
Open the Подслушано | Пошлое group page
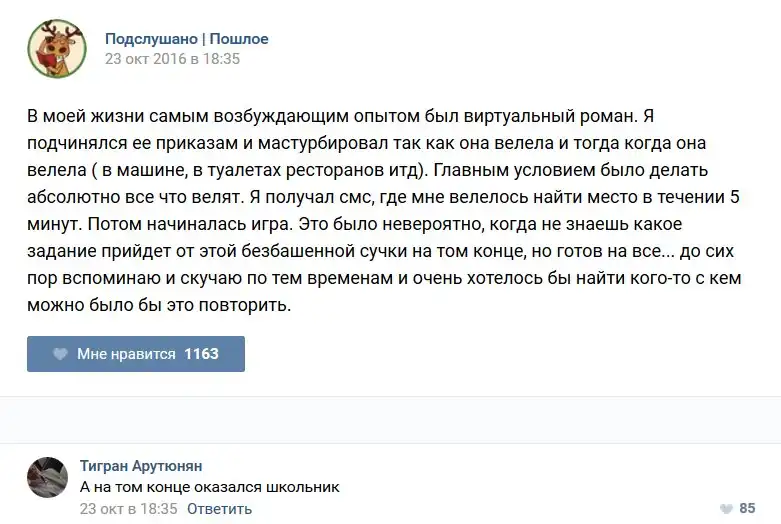tap(186, 39)
